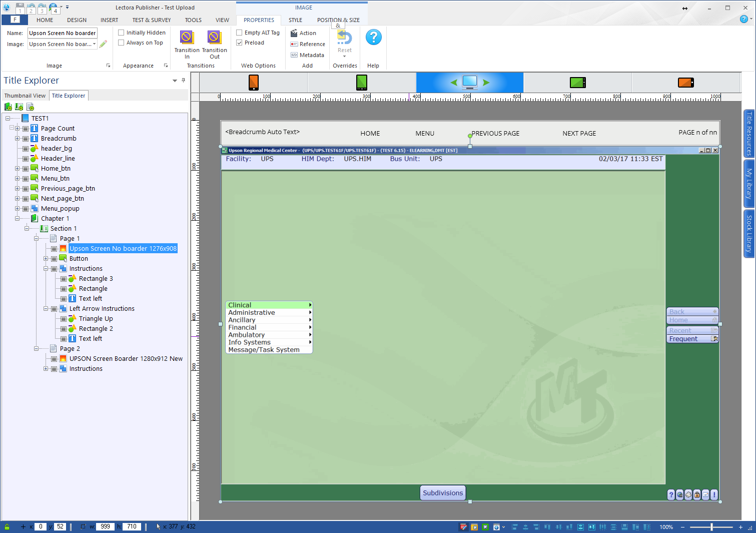Pin the Title Explorer panel
This screenshot has width=756, height=533.
click(x=183, y=80)
